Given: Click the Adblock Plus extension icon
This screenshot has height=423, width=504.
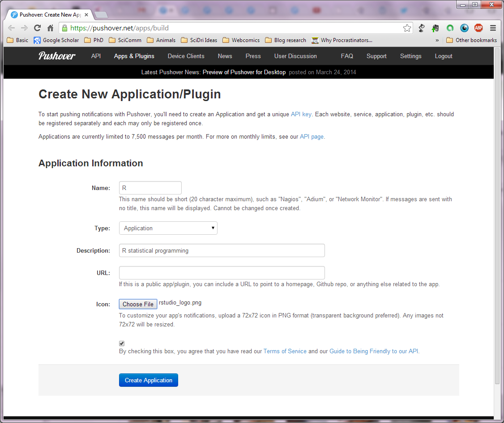Looking at the screenshot, I should [478, 28].
